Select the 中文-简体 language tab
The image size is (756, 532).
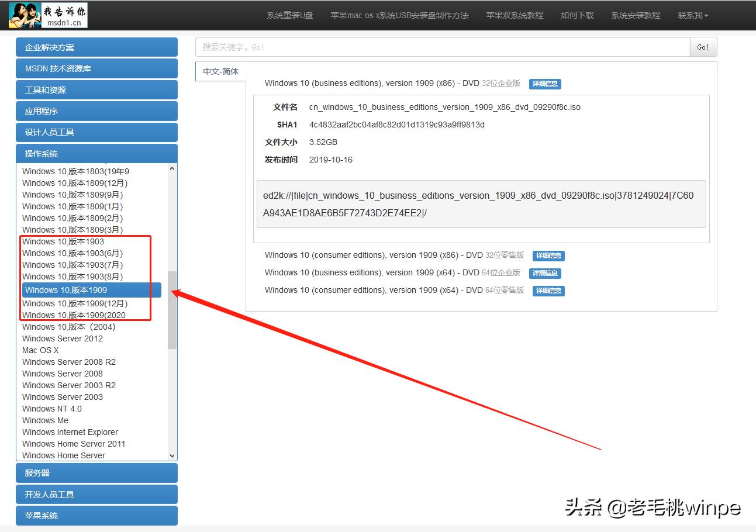coord(221,71)
